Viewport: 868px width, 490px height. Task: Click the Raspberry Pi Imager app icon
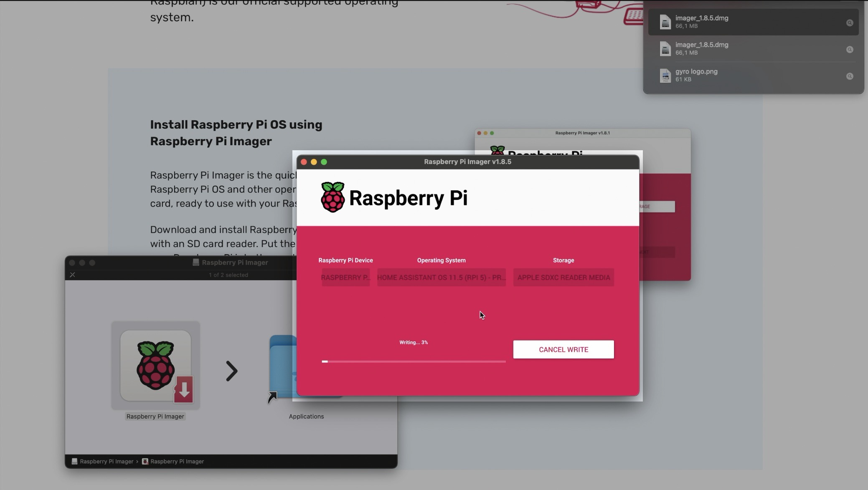(x=155, y=366)
